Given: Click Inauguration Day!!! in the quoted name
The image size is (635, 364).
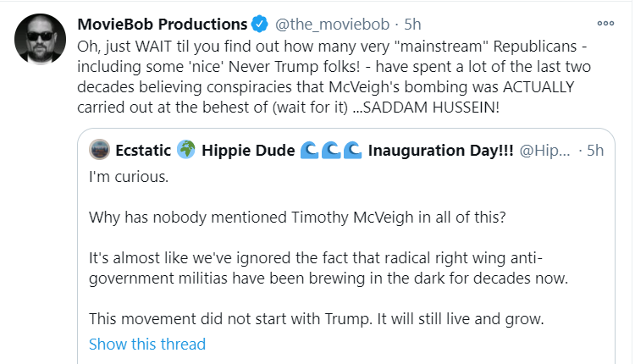Looking at the screenshot, I should (x=440, y=151).
